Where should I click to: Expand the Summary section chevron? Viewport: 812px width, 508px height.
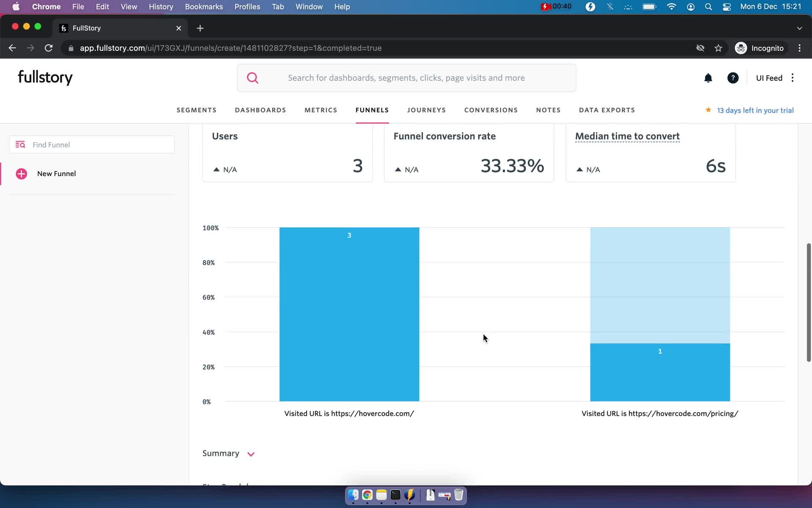coord(250,453)
